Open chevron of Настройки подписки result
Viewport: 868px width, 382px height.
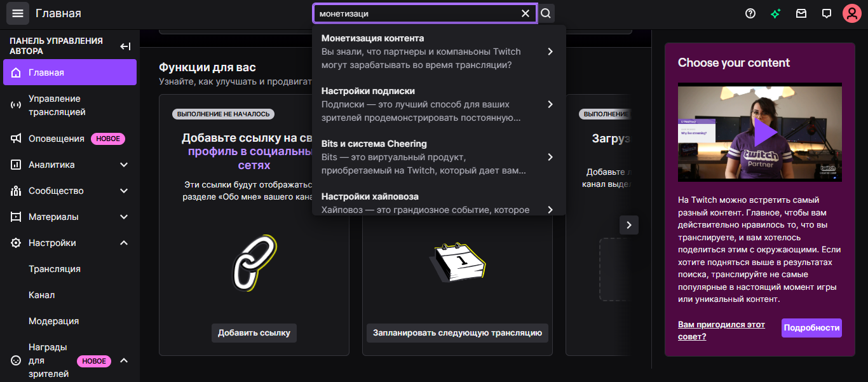click(x=550, y=104)
